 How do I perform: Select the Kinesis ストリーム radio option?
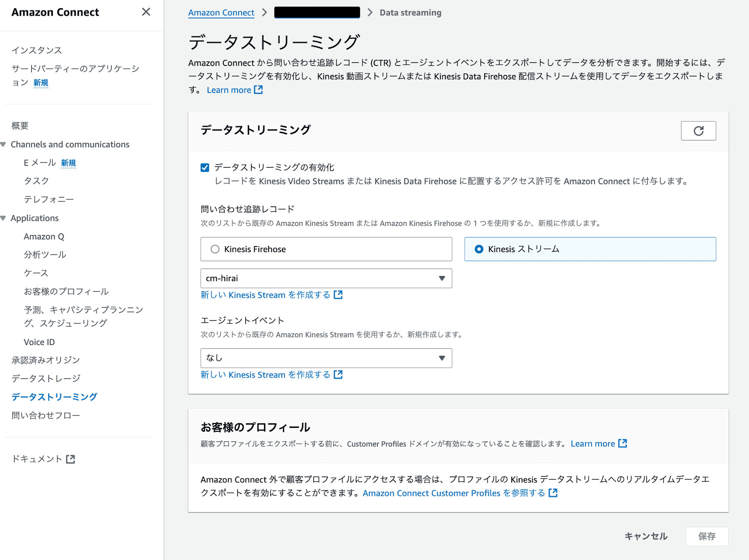[x=590, y=249]
